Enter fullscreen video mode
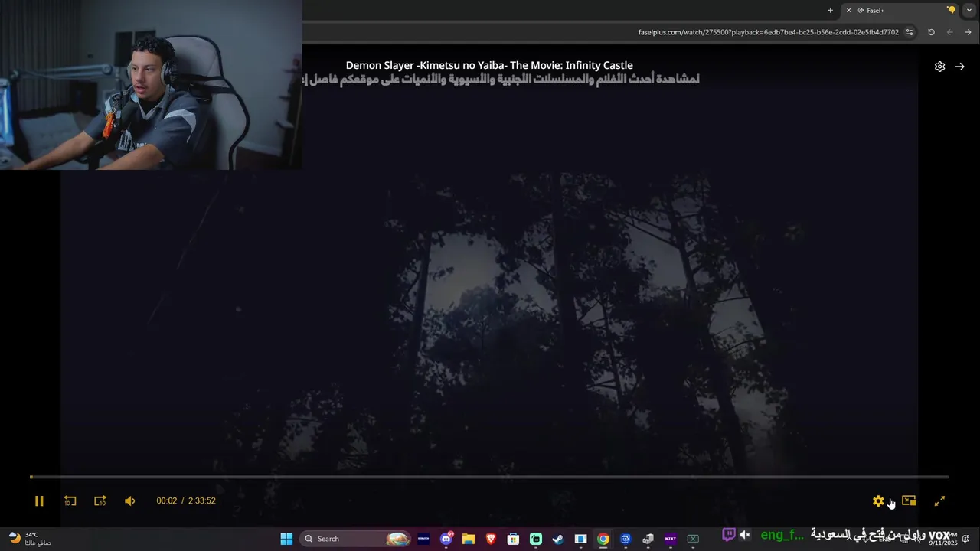 coord(939,501)
